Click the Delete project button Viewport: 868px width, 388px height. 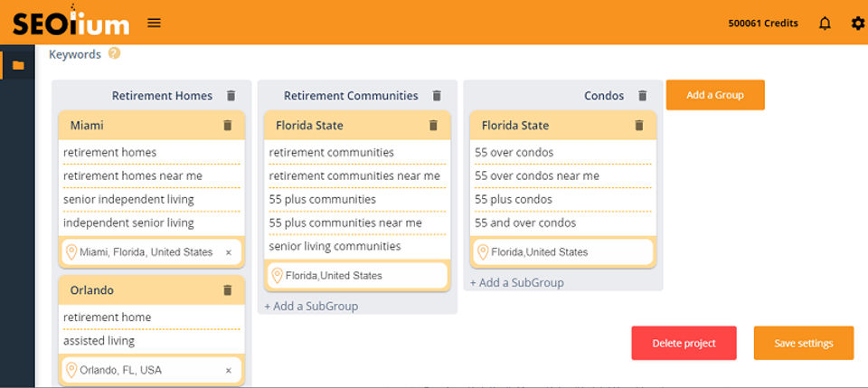[684, 343]
